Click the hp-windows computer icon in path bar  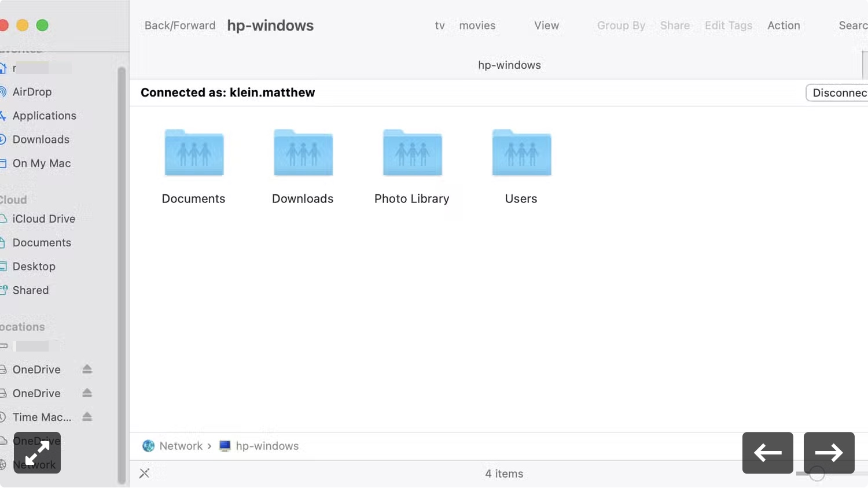tap(225, 446)
